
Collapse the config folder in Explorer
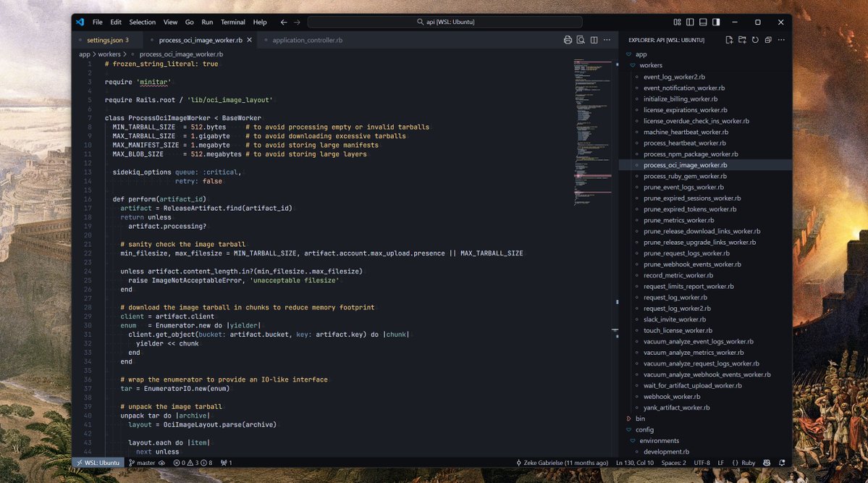[644, 430]
